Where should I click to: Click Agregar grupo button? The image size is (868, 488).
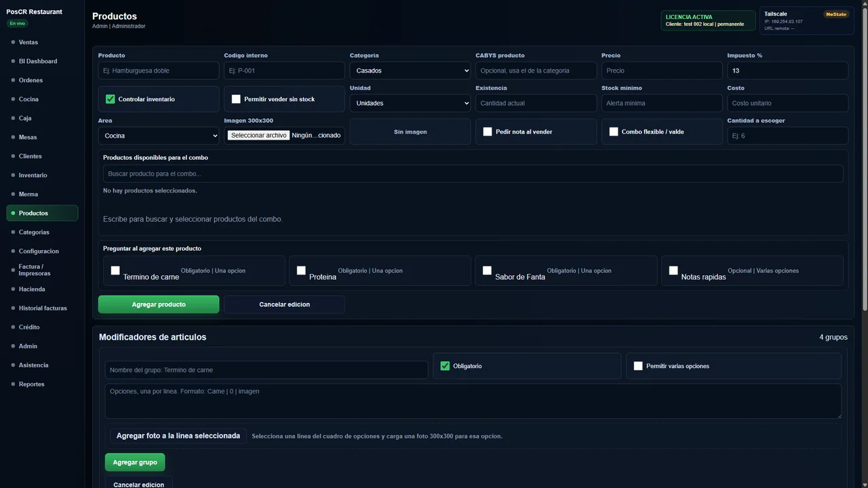click(135, 462)
